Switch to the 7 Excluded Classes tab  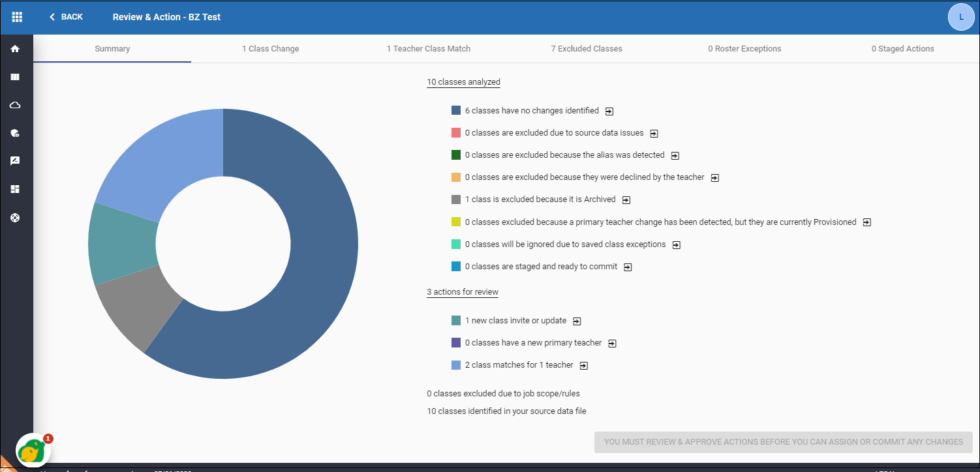click(x=590, y=49)
